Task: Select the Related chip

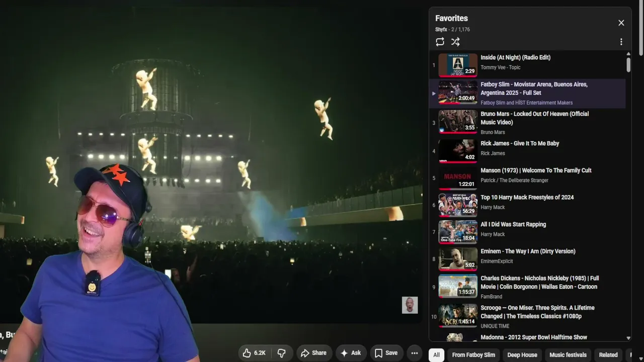Action: [608, 355]
